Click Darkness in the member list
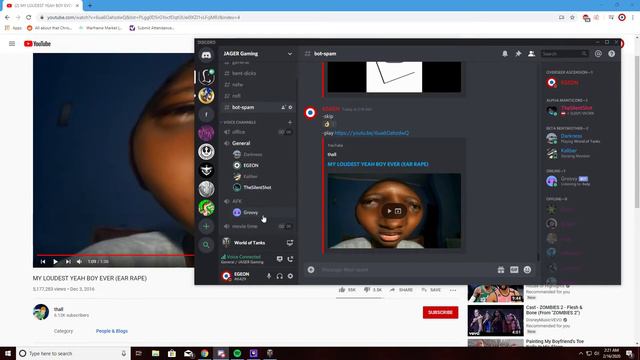The width and height of the screenshot is (640, 360). tap(571, 136)
